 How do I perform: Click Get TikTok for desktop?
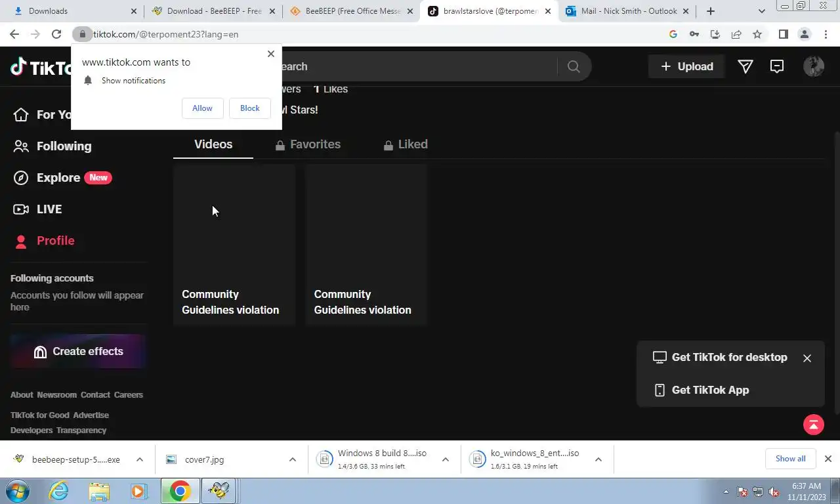(720, 358)
